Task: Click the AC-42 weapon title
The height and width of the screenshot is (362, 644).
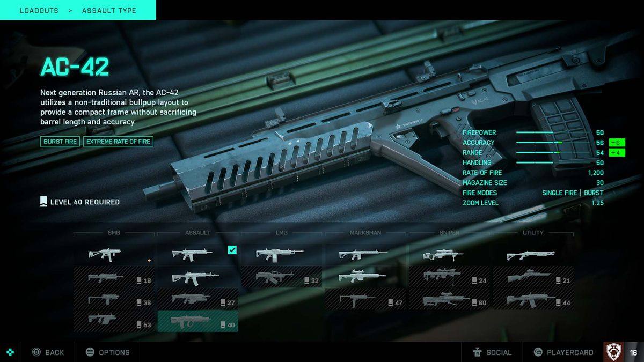Action: (75, 67)
